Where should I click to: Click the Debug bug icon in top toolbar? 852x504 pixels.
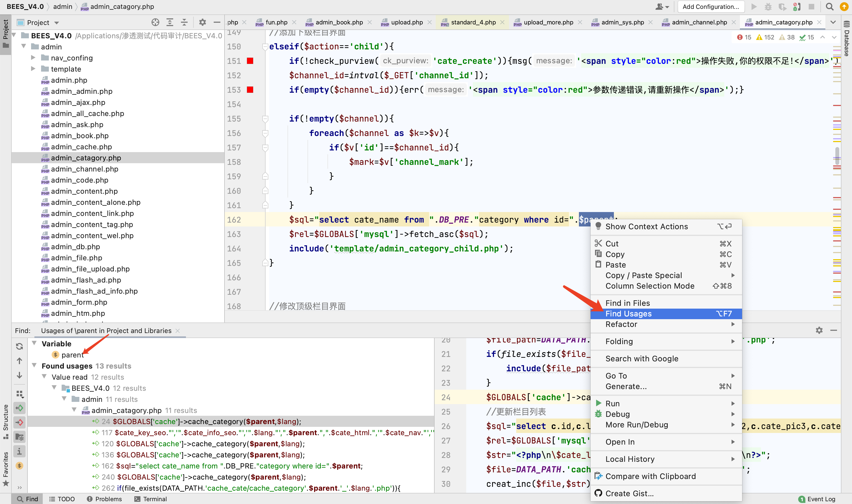click(x=768, y=7)
